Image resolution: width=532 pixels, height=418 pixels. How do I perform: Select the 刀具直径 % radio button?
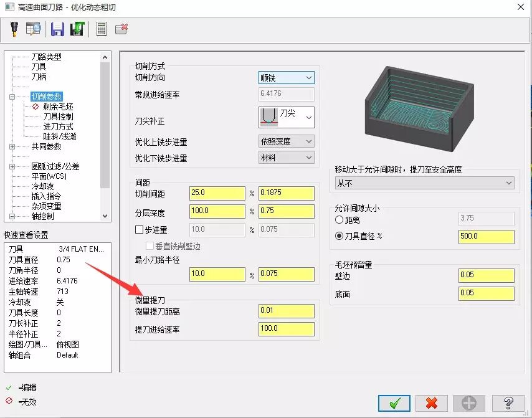tap(339, 236)
